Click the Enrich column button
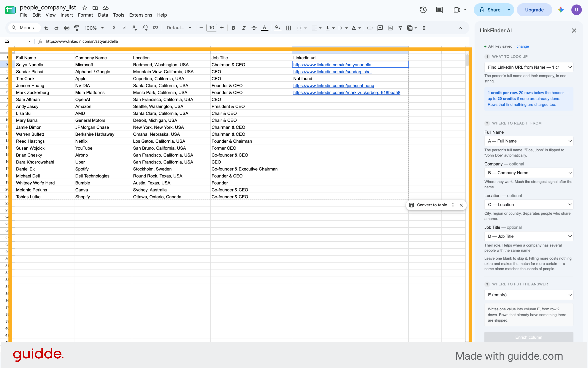 pyautogui.click(x=529, y=337)
